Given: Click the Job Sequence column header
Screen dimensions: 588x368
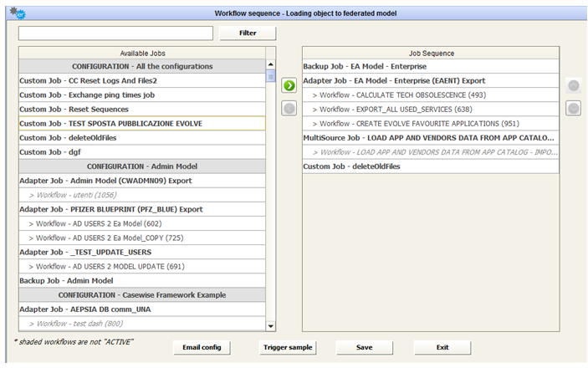Looking at the screenshot, I should pyautogui.click(x=431, y=54).
